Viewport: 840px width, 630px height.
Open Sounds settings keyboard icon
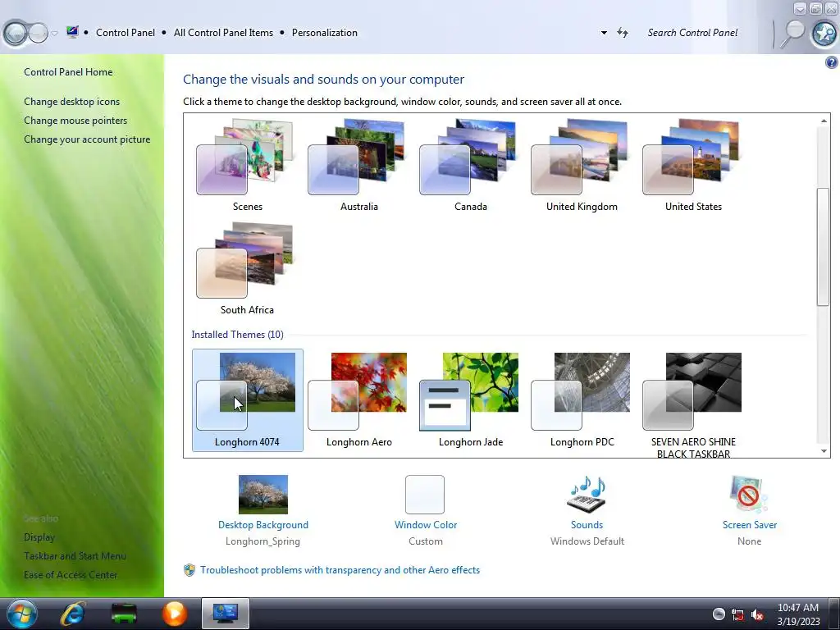(587, 495)
